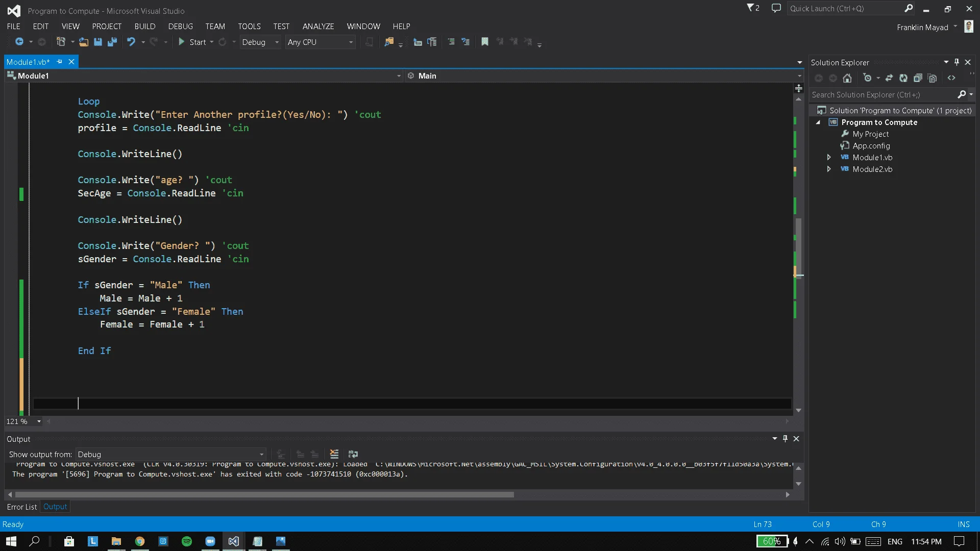Click Pending Changes Filter icon in Solution Explorer
Viewport: 980px width, 551px height.
click(x=867, y=78)
